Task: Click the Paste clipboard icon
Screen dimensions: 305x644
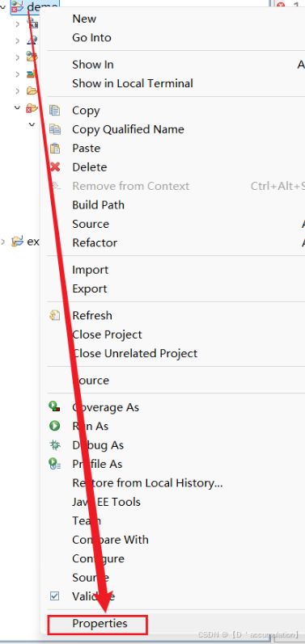Action: click(x=55, y=148)
